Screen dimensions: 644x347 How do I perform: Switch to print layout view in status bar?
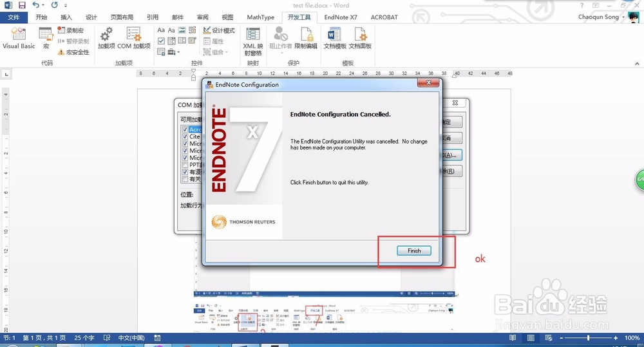[531, 337]
